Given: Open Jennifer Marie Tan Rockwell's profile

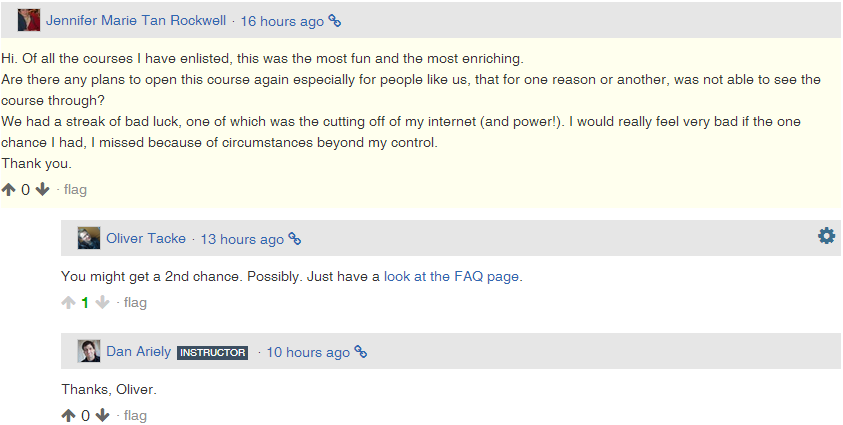Looking at the screenshot, I should [x=136, y=21].
